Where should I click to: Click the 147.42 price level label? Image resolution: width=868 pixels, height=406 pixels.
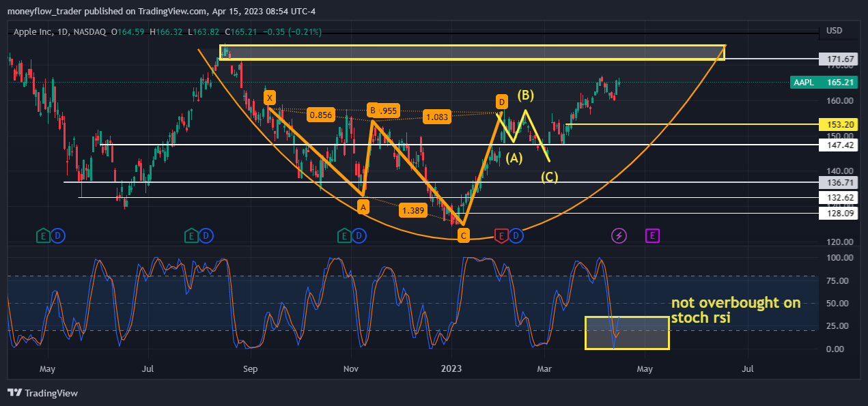pyautogui.click(x=839, y=145)
